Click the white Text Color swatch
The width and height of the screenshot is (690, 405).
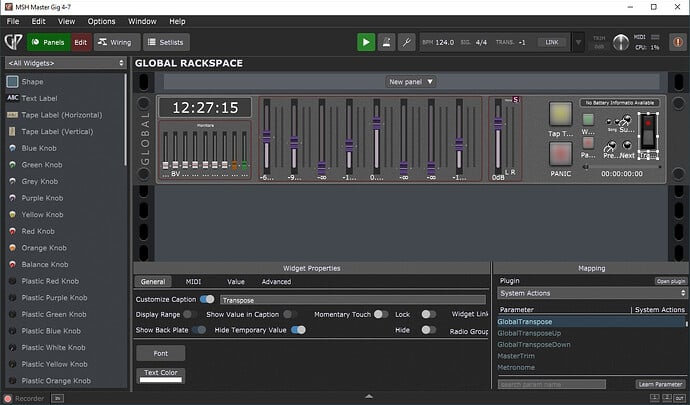tap(160, 380)
